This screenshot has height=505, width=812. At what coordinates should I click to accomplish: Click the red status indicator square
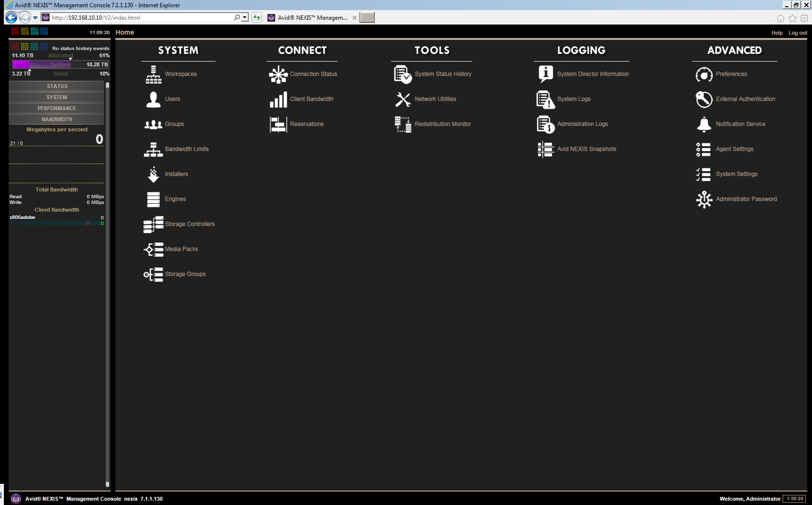click(15, 31)
